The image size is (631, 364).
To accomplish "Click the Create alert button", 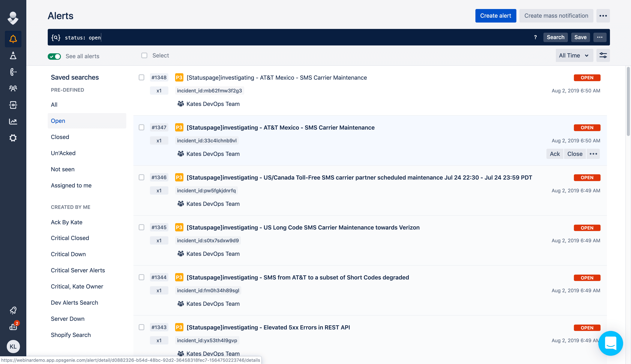I will (496, 16).
